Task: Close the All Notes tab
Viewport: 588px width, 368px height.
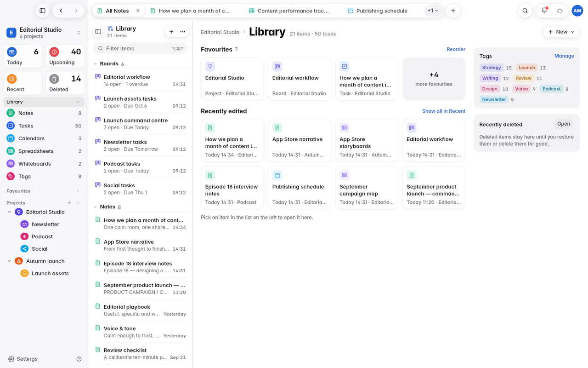Action: 138,11
